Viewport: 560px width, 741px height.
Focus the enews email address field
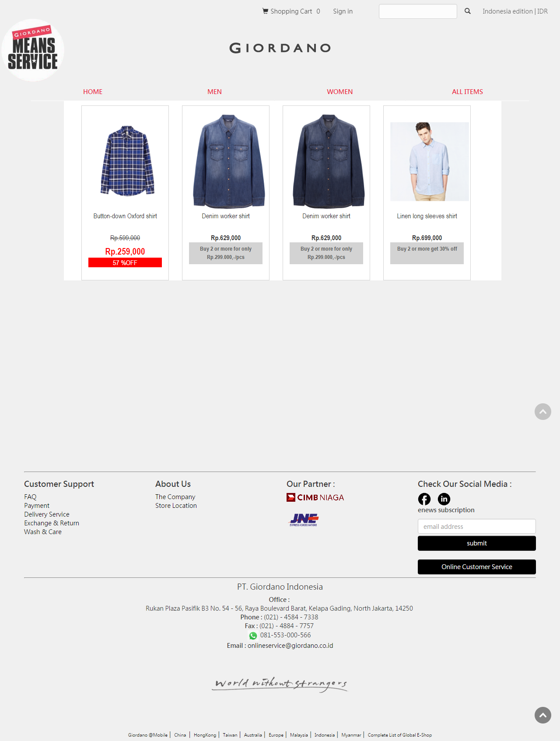coord(477,526)
